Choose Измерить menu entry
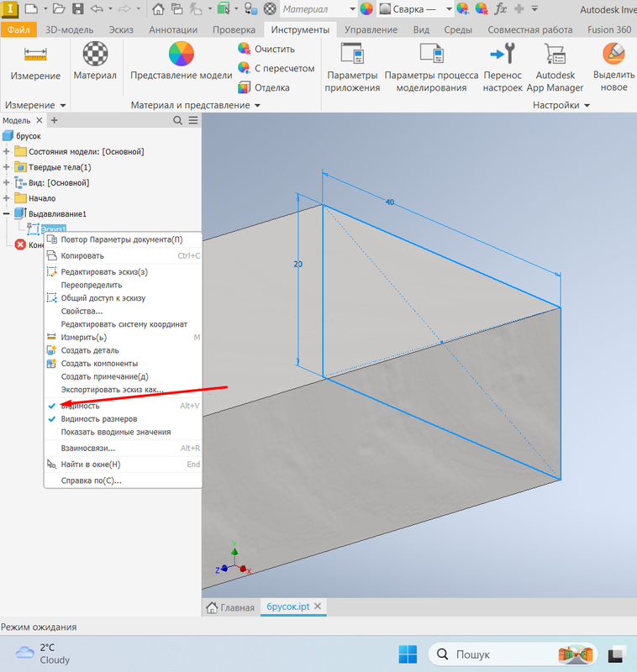 click(x=123, y=338)
